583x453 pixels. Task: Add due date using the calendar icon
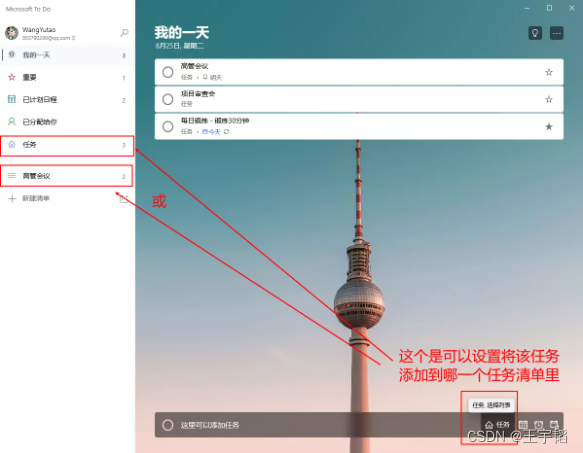click(523, 424)
